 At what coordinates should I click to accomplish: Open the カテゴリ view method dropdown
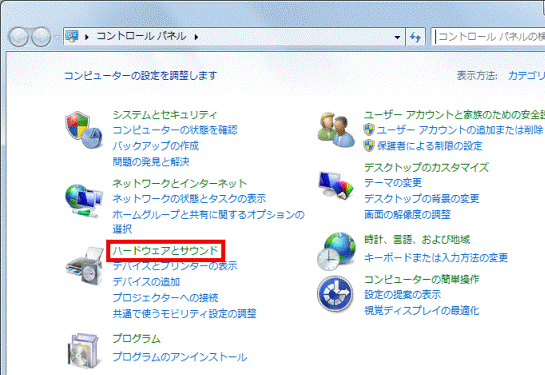click(x=526, y=75)
